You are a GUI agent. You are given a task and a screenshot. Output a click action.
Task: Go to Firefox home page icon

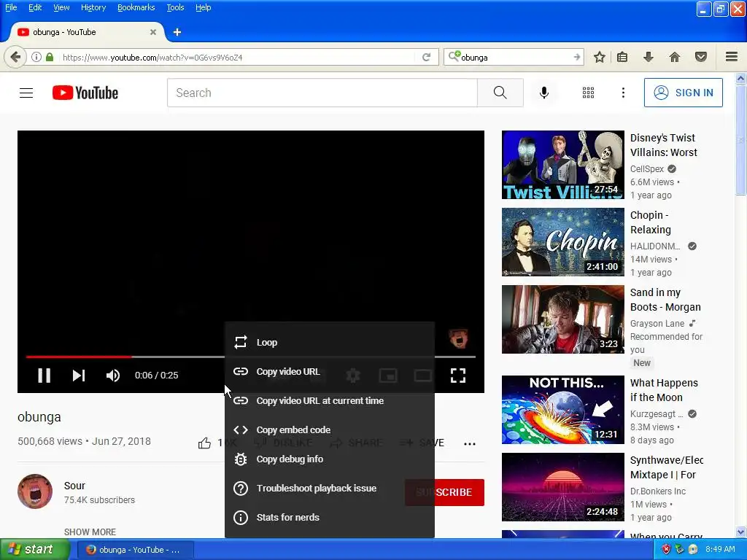675,57
